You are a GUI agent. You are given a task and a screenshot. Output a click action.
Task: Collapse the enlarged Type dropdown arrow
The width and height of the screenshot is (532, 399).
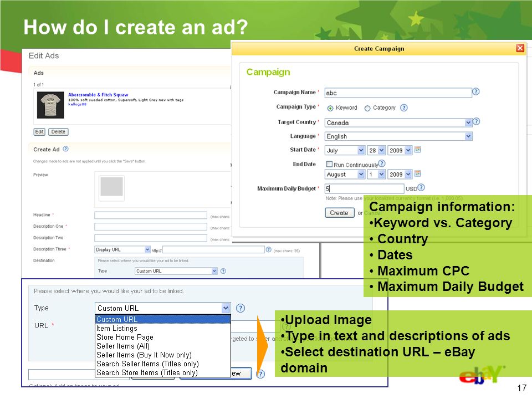[226, 308]
